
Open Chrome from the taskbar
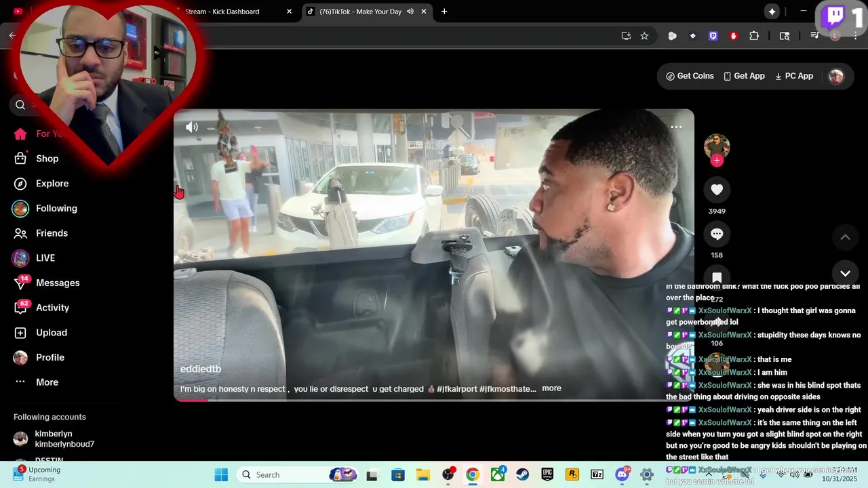pos(473,474)
